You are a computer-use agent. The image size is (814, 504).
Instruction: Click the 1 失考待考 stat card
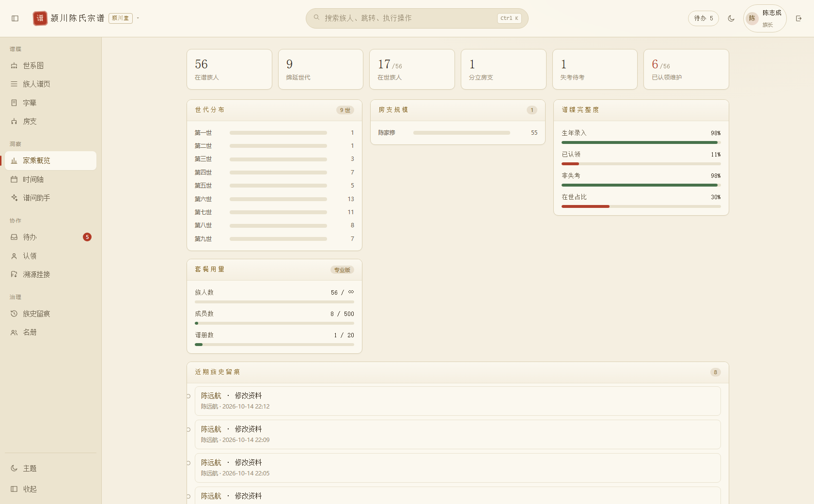[x=595, y=69]
